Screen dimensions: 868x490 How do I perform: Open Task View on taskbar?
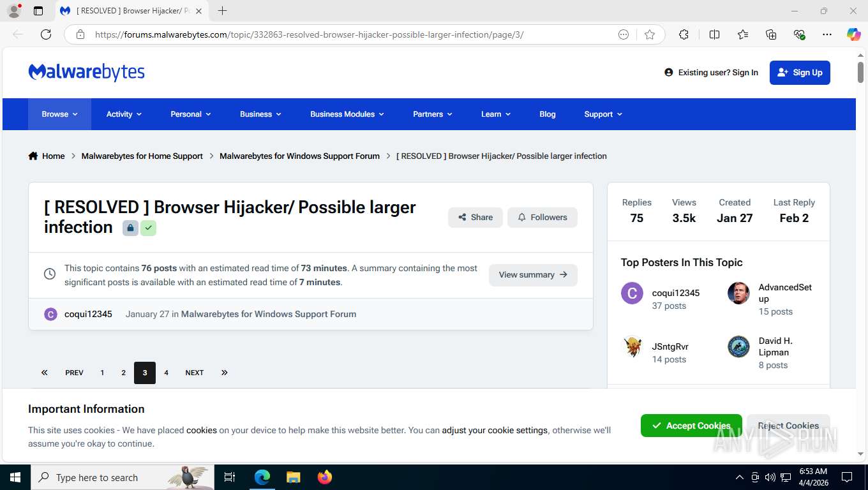(x=230, y=477)
